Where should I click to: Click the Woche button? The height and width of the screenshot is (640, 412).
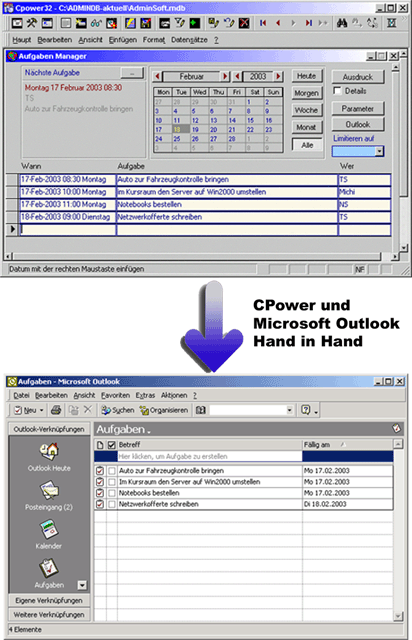(x=307, y=110)
